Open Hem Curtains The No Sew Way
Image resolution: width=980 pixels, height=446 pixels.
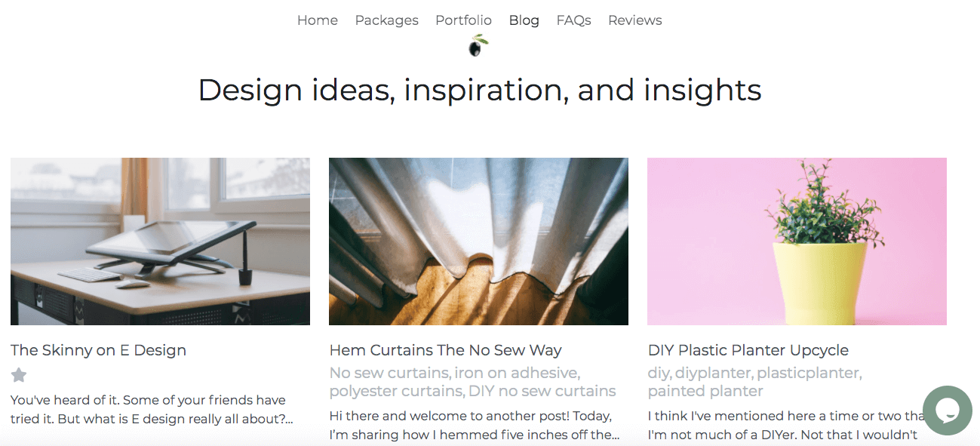click(x=445, y=350)
